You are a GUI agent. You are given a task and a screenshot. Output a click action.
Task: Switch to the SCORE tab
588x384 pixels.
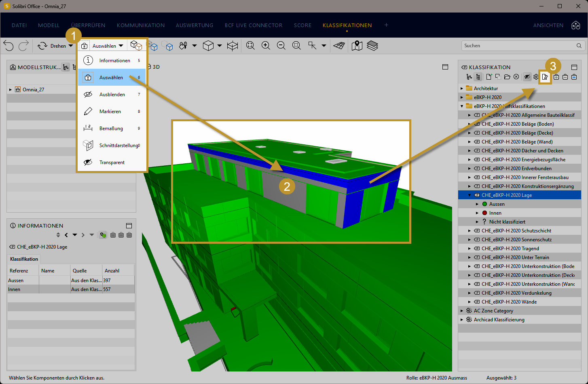303,25
